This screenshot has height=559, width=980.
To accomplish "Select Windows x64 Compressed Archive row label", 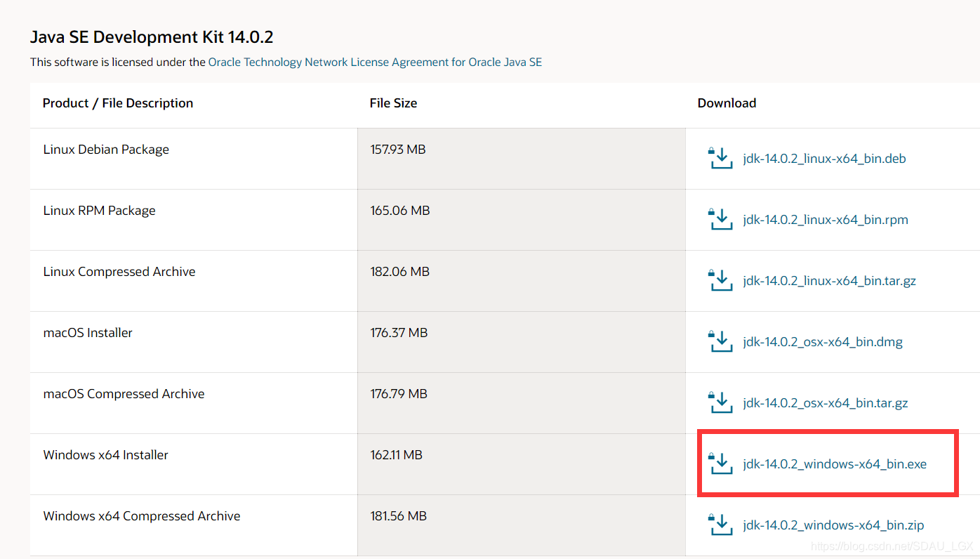I will click(x=142, y=516).
